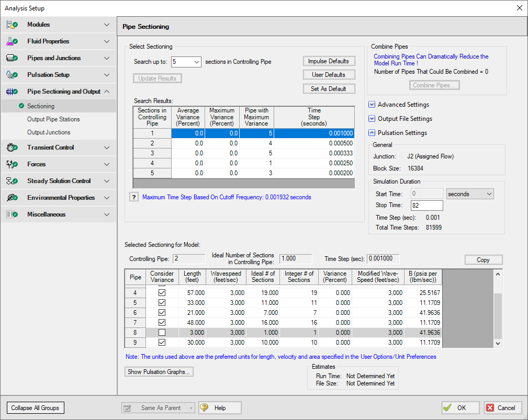Click the question mark help icon
This screenshot has width=528, height=420.
point(134,197)
